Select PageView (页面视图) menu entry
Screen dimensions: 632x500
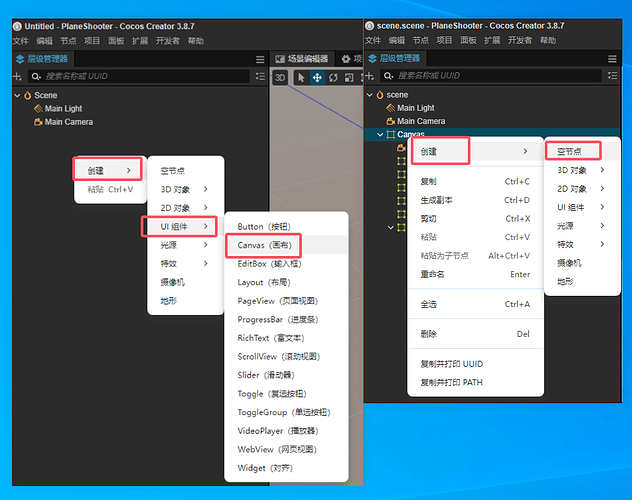pyautogui.click(x=286, y=301)
